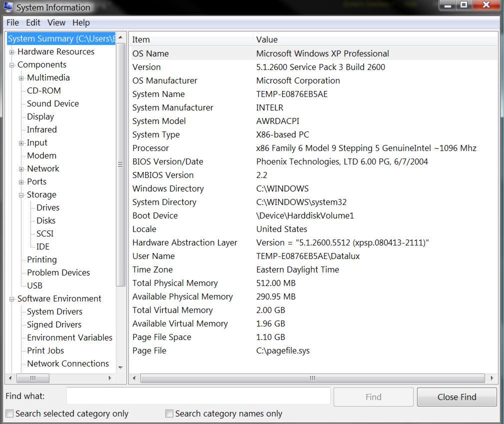Select the Drives tree item
504x424 pixels.
[48, 207]
